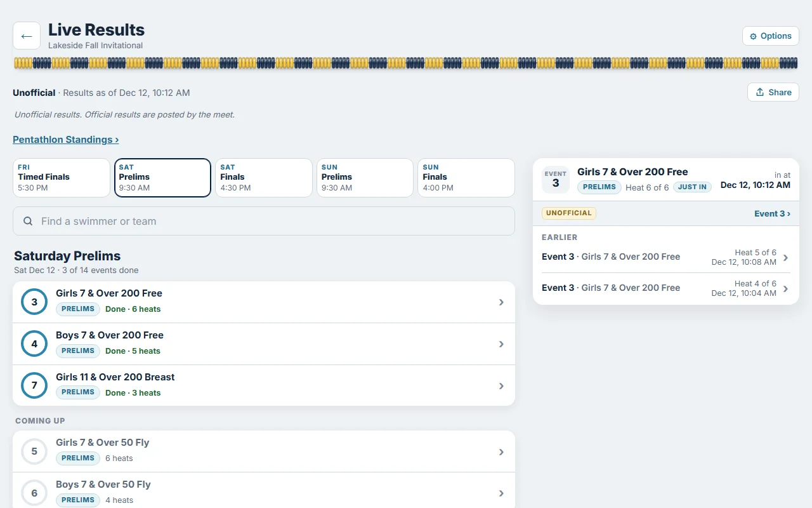Open event 7 circle badge
Image resolution: width=812 pixels, height=508 pixels.
click(34, 385)
